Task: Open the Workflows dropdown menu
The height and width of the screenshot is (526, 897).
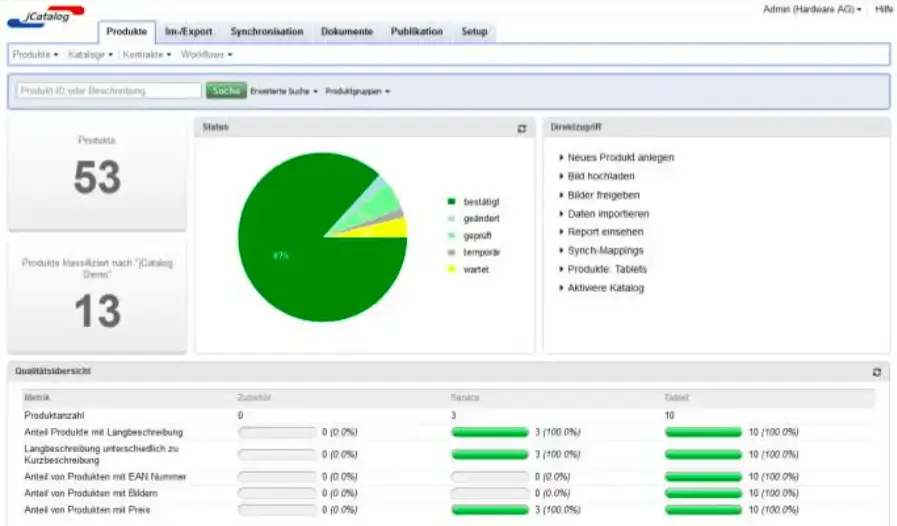Action: pos(207,54)
